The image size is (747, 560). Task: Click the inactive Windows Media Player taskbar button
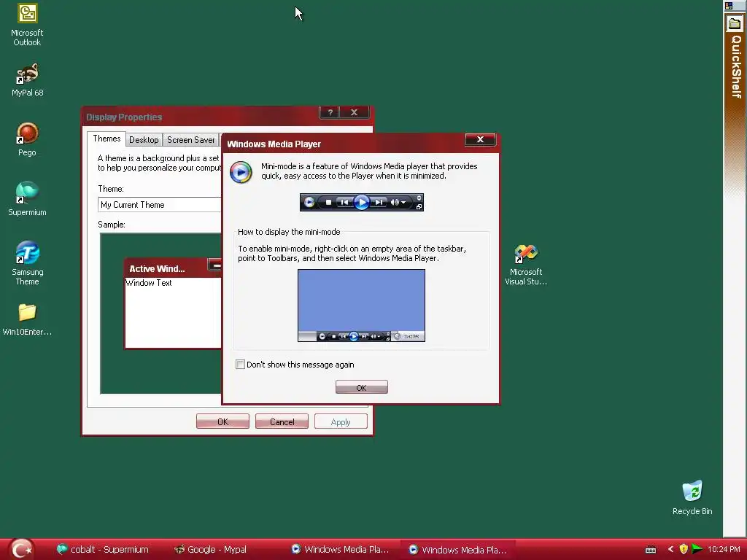coord(341,550)
